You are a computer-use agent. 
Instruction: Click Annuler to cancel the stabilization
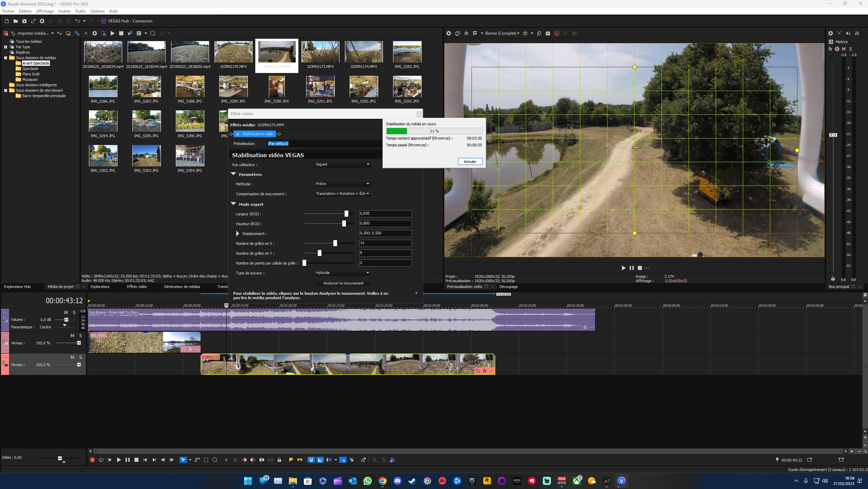[470, 162]
